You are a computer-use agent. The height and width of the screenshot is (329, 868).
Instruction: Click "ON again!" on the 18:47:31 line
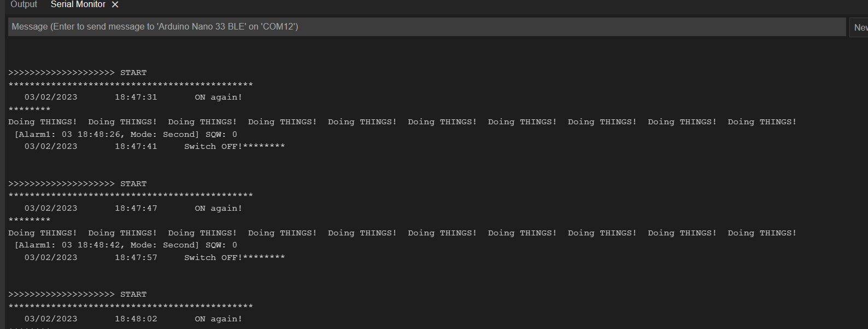tap(218, 97)
